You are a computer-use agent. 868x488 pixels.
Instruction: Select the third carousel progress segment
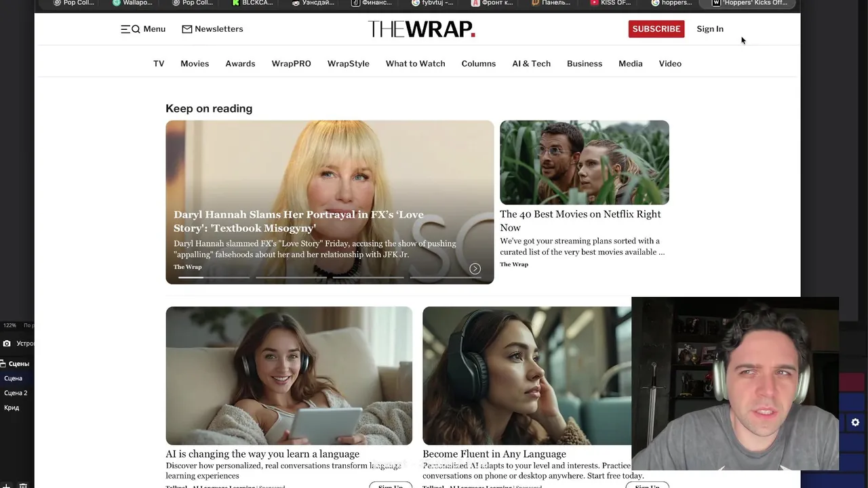(x=368, y=277)
